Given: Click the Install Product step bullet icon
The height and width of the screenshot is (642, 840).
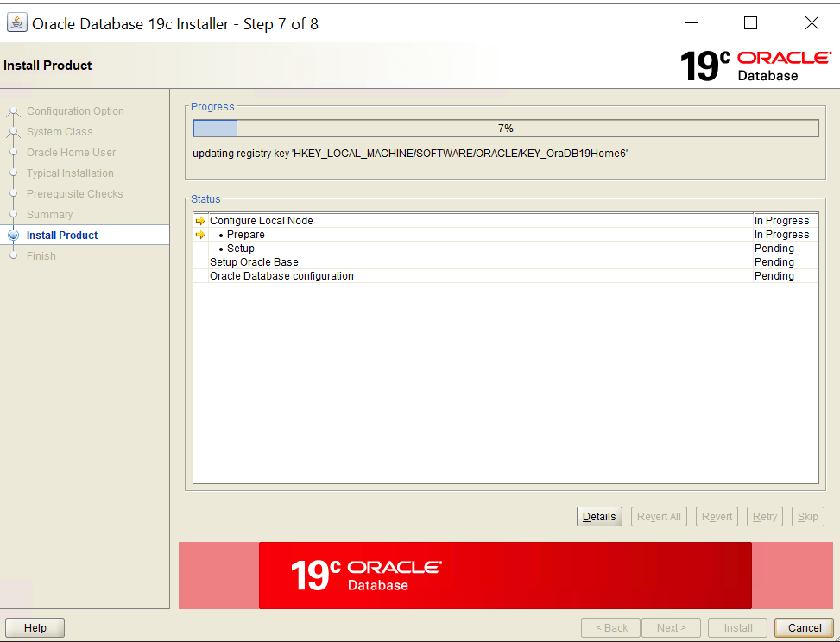Looking at the screenshot, I should pyautogui.click(x=14, y=235).
